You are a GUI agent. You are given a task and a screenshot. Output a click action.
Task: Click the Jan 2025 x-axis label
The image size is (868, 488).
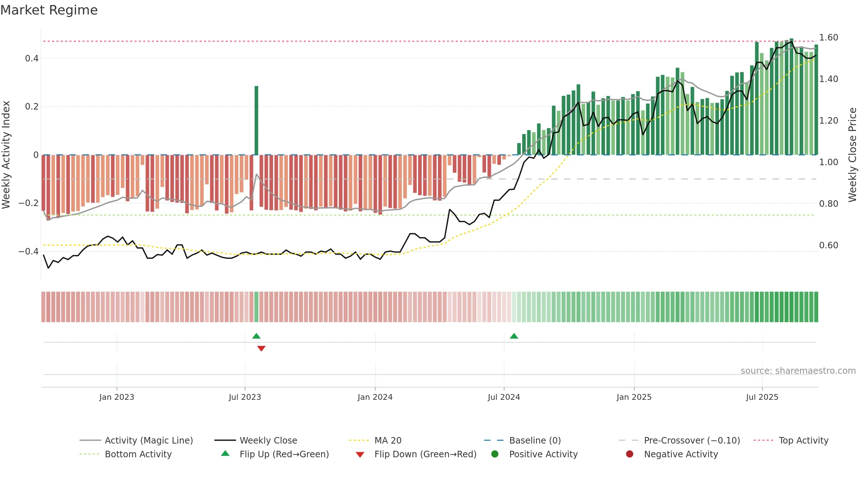pos(634,397)
